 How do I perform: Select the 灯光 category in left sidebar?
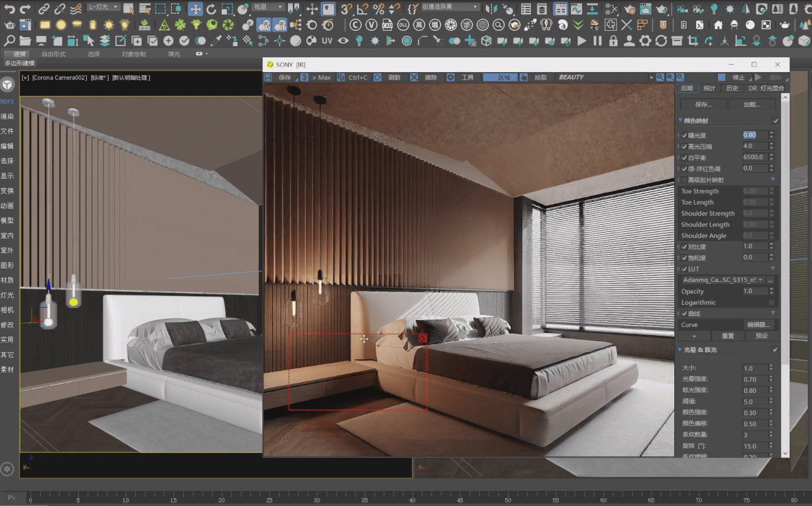coord(7,295)
